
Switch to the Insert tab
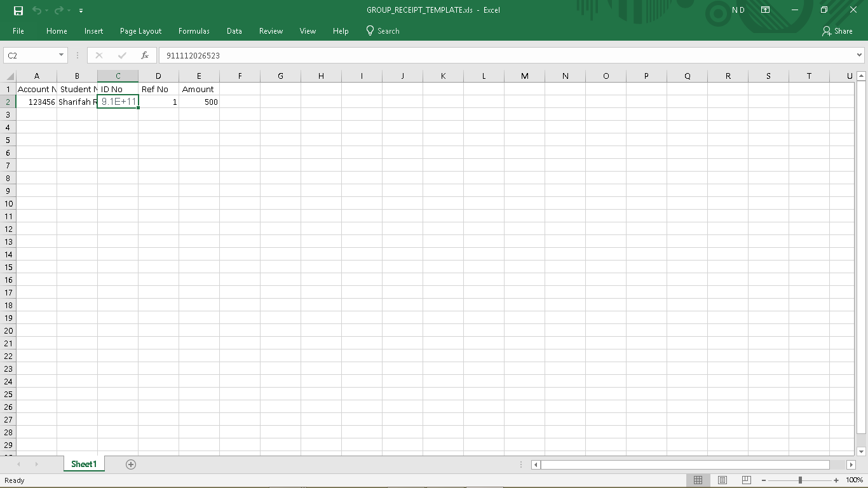[x=93, y=30]
